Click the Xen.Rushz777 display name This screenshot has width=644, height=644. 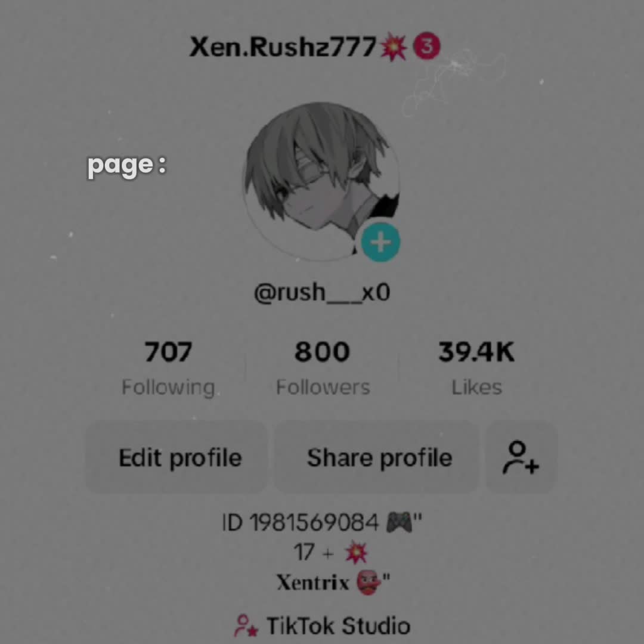pyautogui.click(x=283, y=47)
